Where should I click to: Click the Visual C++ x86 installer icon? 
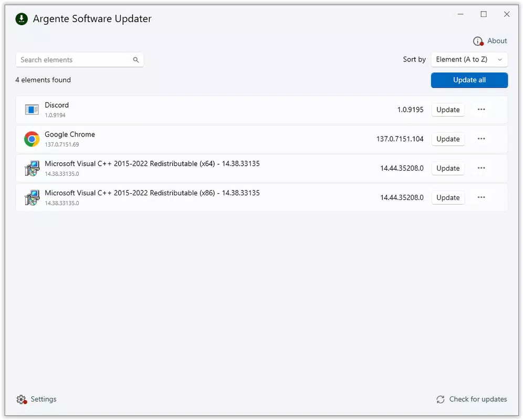[x=32, y=197]
